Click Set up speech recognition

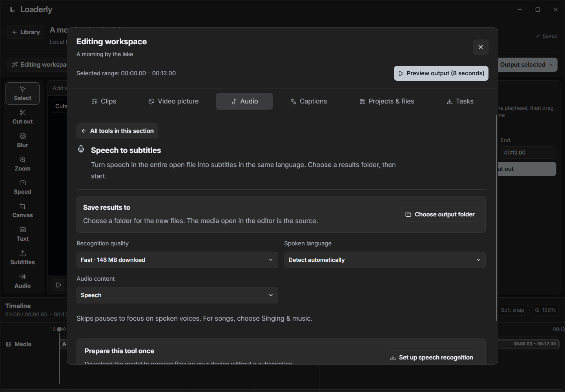point(432,358)
